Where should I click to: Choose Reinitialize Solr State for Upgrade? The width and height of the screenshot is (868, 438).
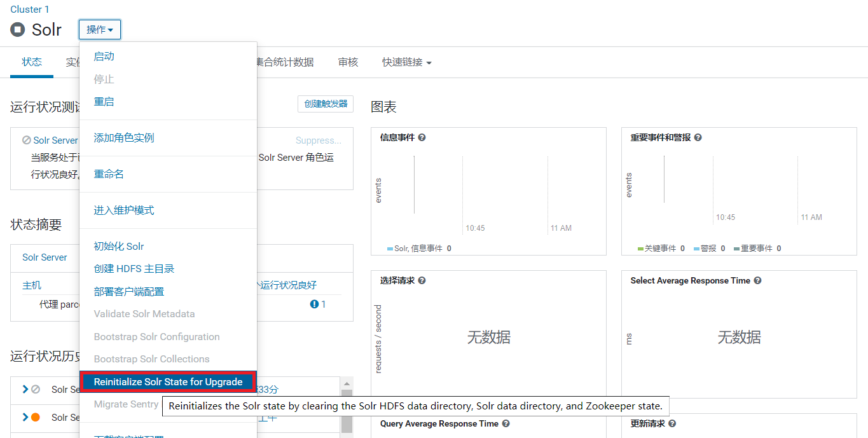coord(168,382)
